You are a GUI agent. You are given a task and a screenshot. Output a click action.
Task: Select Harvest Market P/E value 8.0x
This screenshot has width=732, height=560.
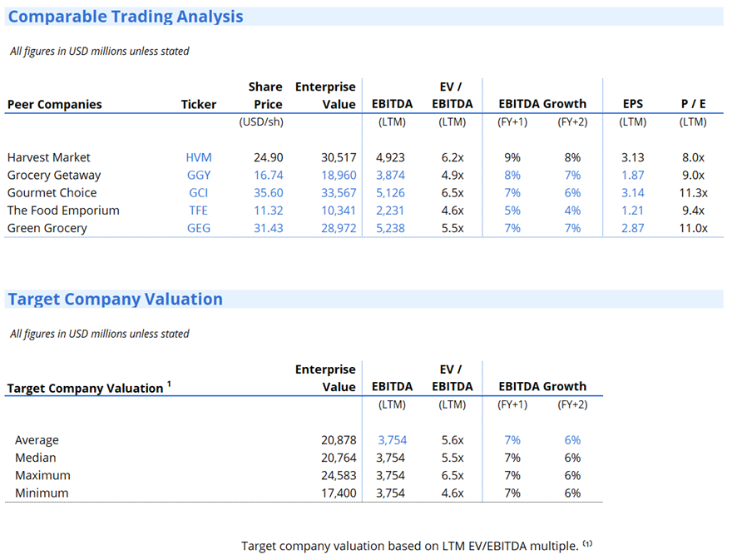(693, 157)
